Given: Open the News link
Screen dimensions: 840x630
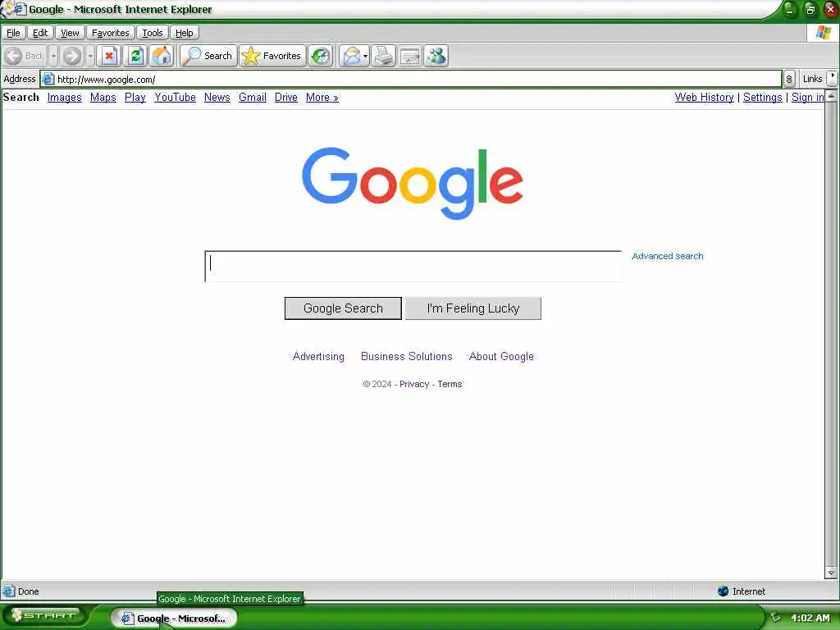Looking at the screenshot, I should pos(217,98).
